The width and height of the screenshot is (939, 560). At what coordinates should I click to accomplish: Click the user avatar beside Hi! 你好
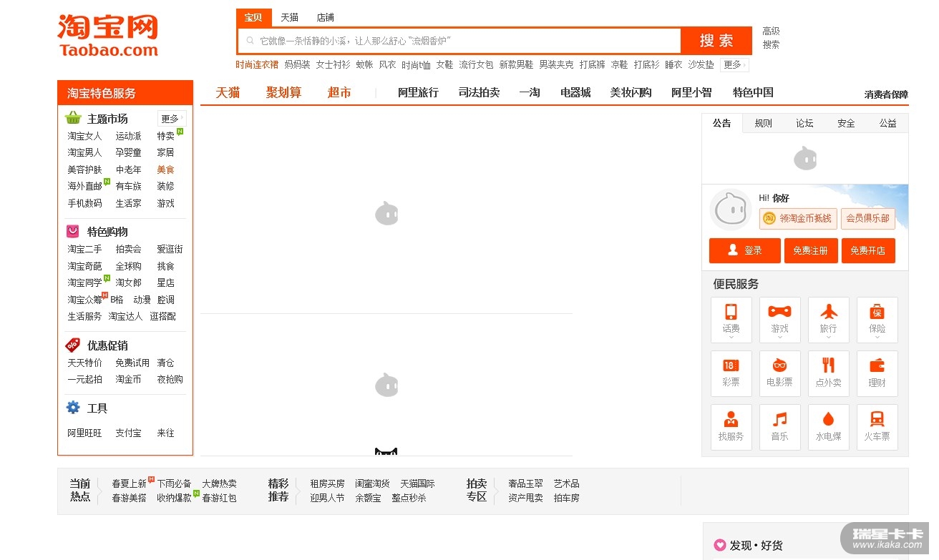[730, 210]
